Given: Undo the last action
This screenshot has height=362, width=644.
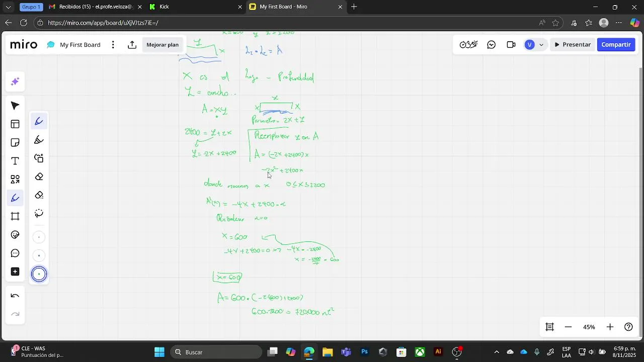Looking at the screenshot, I should [x=15, y=296].
